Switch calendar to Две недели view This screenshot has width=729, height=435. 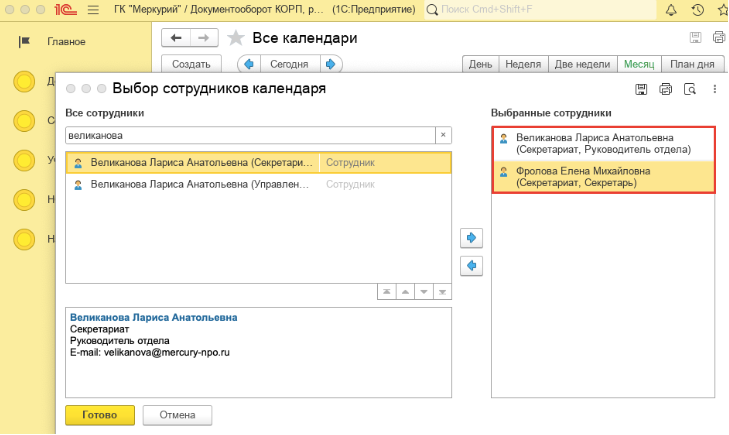click(581, 64)
